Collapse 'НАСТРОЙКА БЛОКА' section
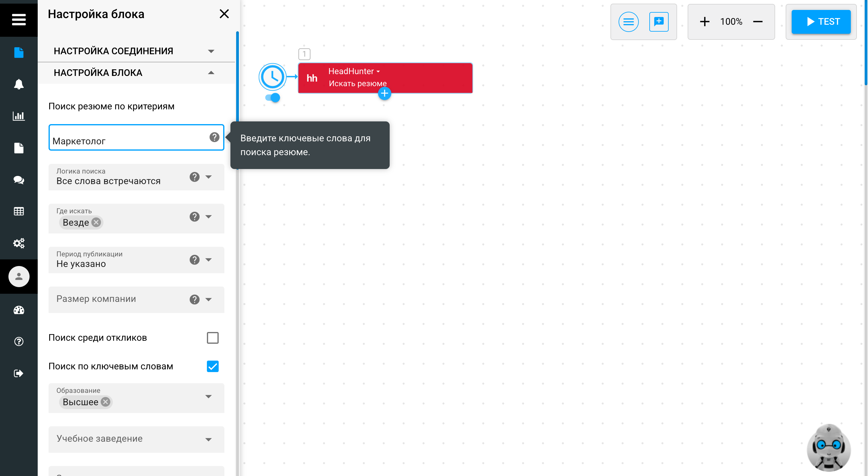868x476 pixels. tap(211, 73)
